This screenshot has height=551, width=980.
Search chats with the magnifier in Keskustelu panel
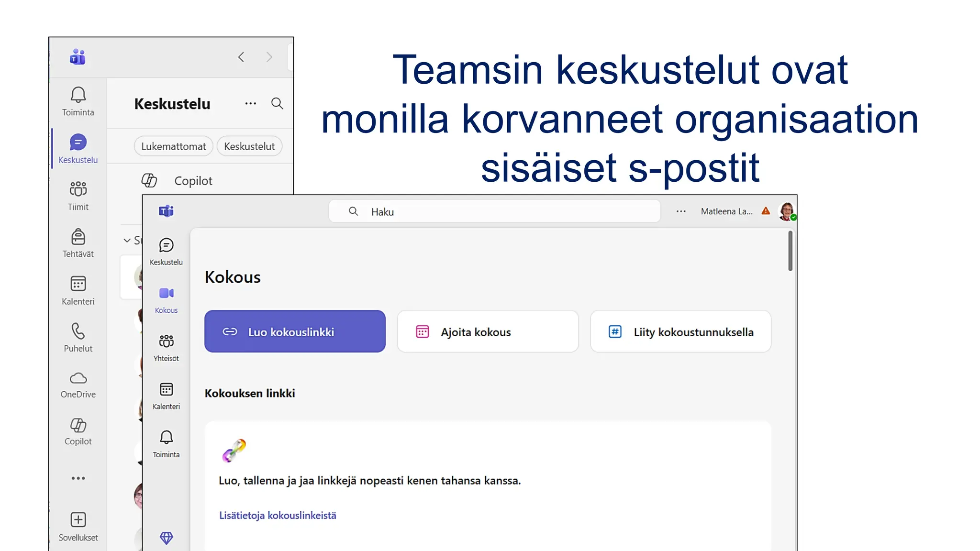pyautogui.click(x=277, y=103)
